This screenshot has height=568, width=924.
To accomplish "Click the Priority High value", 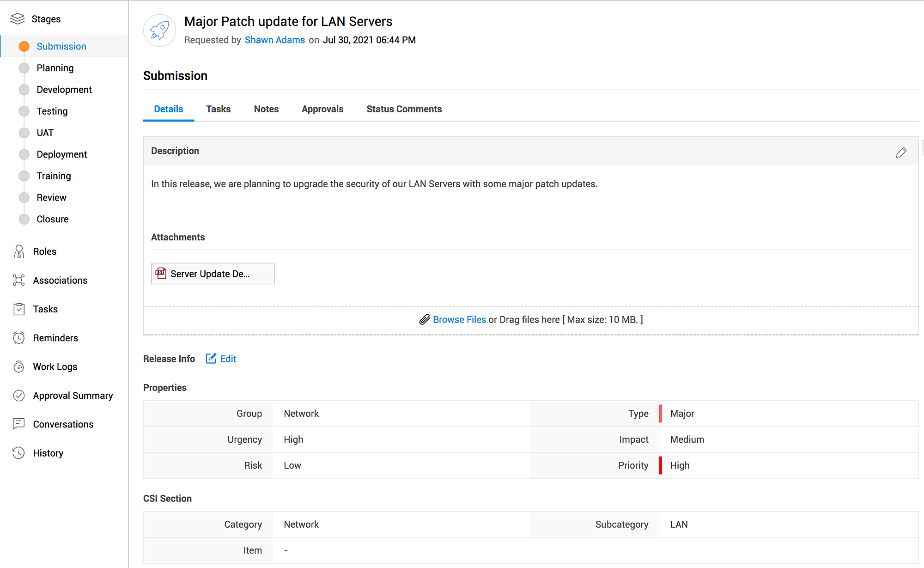I will (680, 465).
